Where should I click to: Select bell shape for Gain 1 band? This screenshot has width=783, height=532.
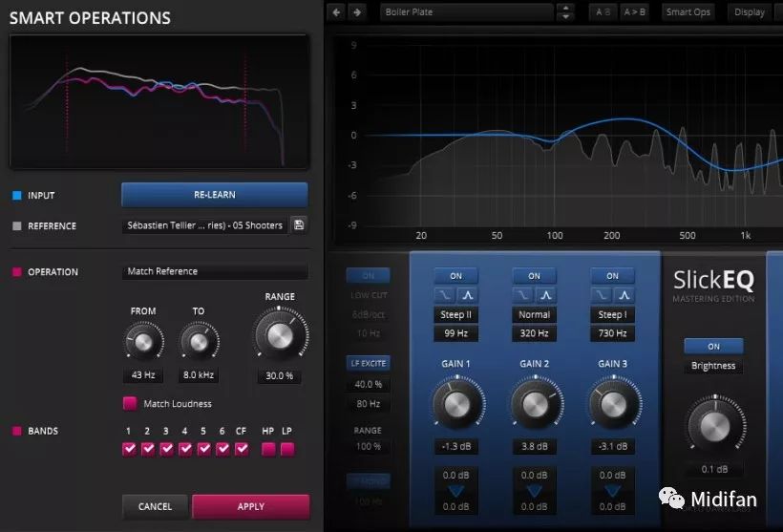click(x=467, y=295)
